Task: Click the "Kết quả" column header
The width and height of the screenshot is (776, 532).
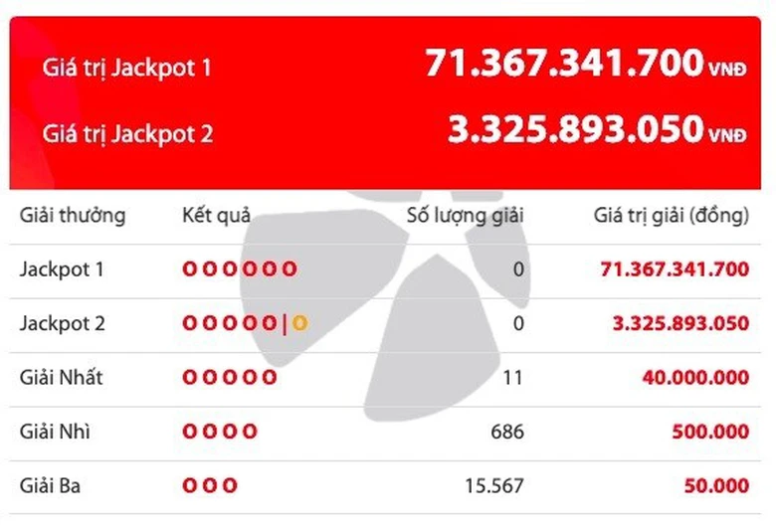Action: [x=216, y=216]
